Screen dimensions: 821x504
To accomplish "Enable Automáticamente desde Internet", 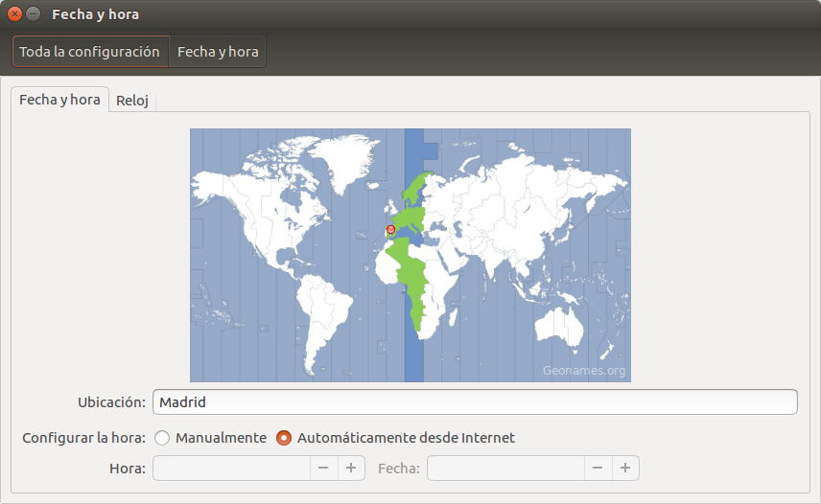I will (x=284, y=438).
